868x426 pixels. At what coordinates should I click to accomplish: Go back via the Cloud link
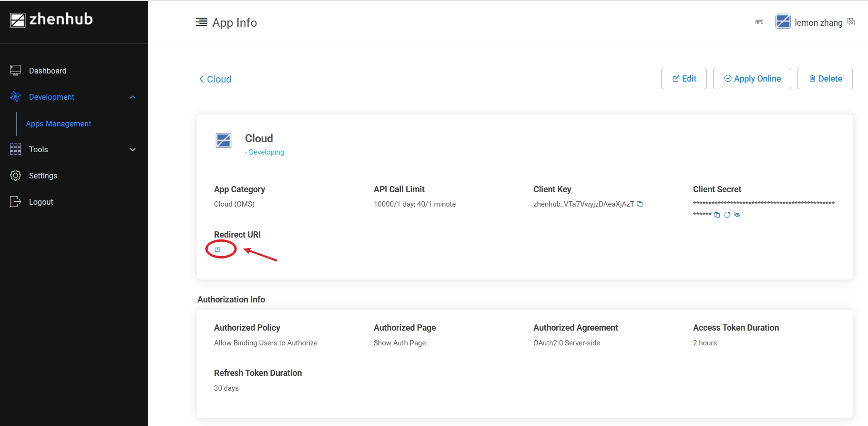215,79
